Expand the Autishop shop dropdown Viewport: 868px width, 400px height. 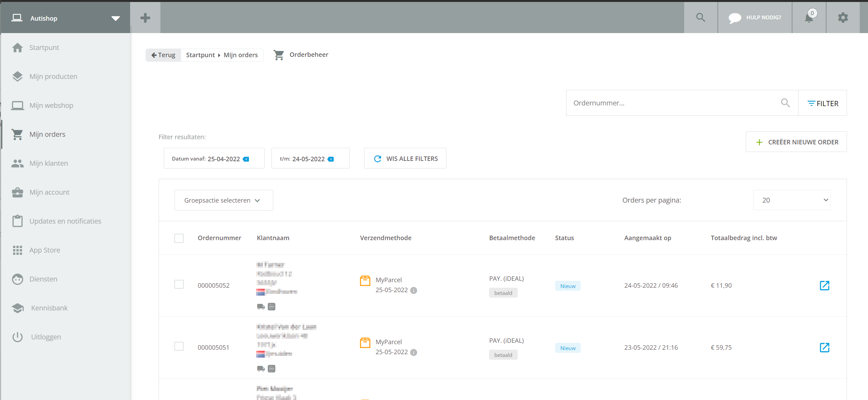click(116, 18)
